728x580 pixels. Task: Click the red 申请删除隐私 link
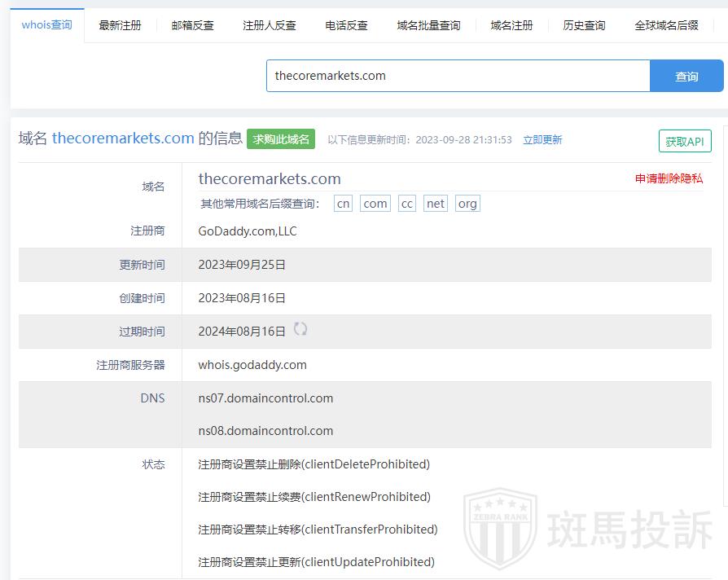pos(669,178)
